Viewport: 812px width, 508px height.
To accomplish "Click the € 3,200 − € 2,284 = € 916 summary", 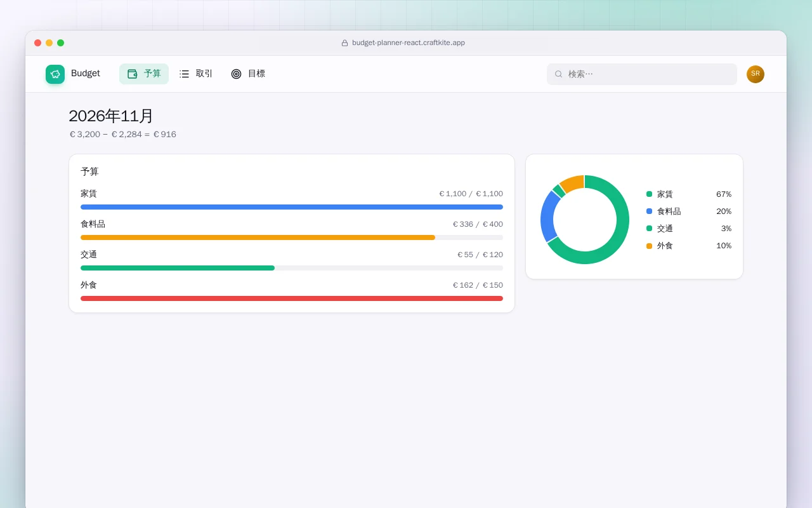I will pyautogui.click(x=123, y=135).
